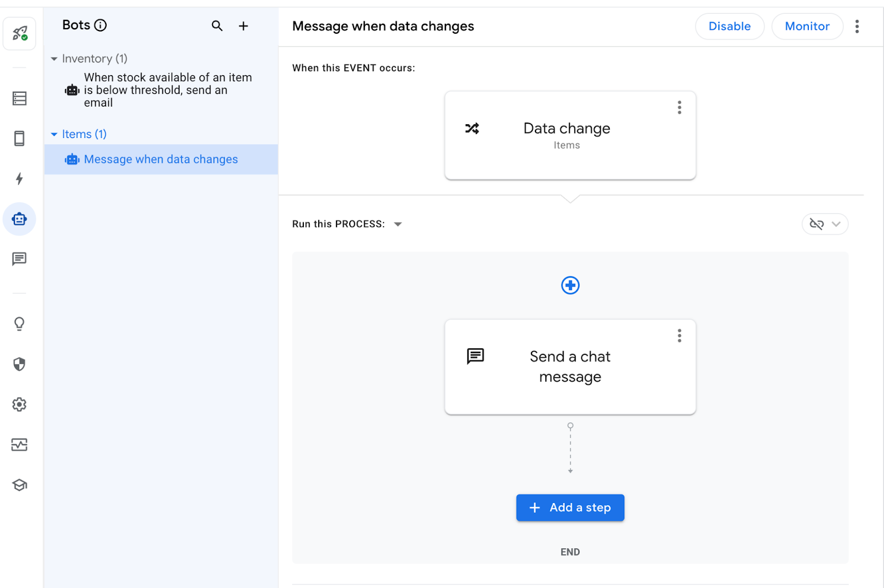This screenshot has height=588, width=884.
Task: Collapse the Items group
Action: pyautogui.click(x=54, y=134)
